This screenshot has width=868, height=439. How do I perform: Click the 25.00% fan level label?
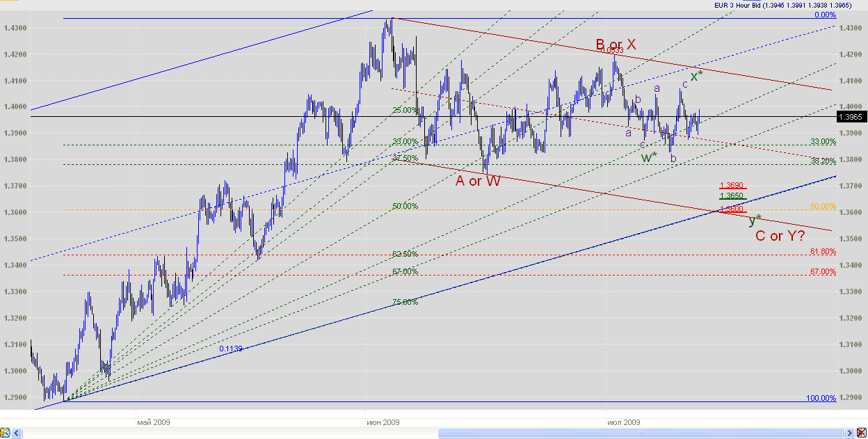click(x=405, y=110)
